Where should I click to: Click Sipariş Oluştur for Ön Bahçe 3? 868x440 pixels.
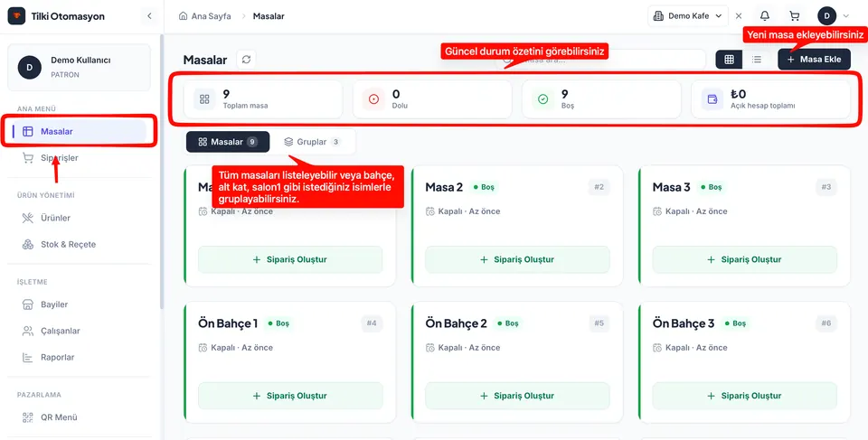(744, 396)
